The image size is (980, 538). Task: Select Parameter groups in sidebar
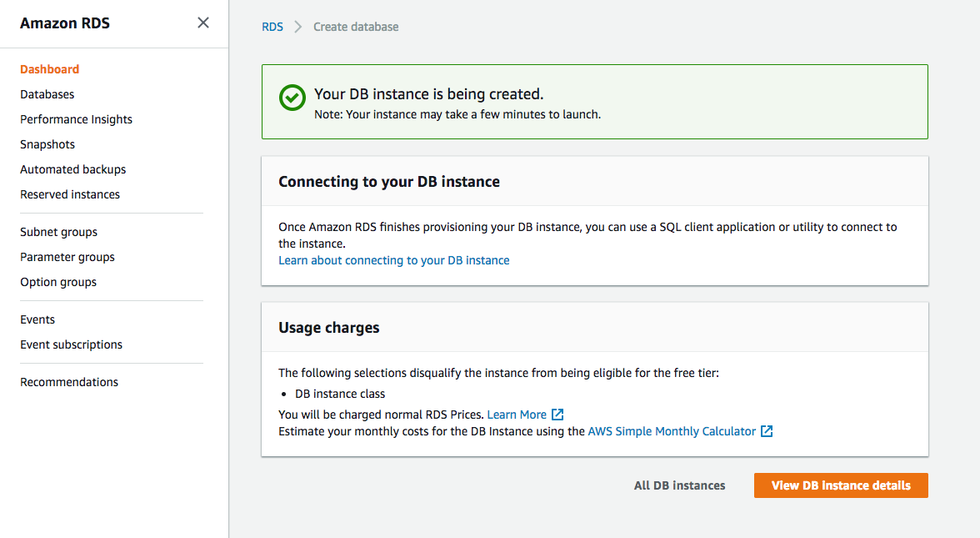(x=67, y=257)
